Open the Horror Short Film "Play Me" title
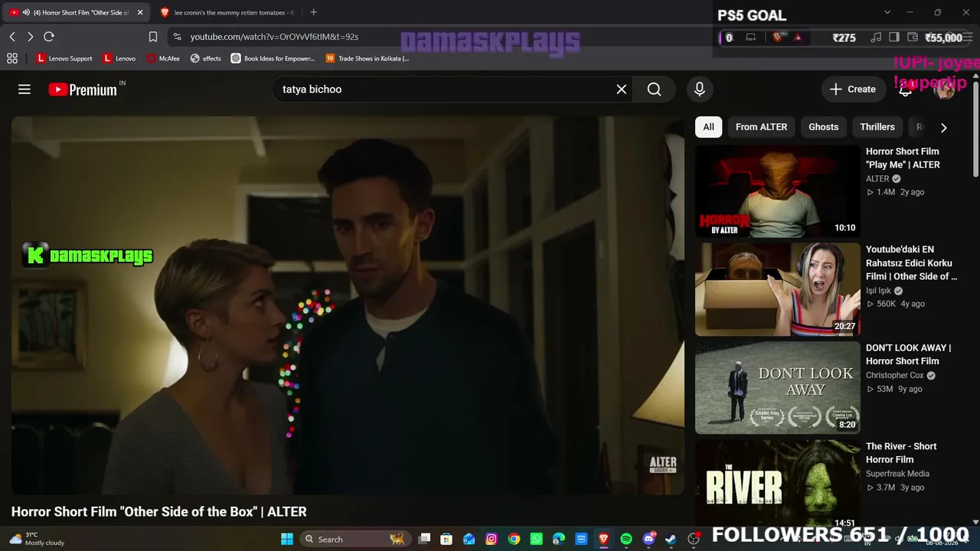The height and width of the screenshot is (551, 980). (903, 158)
